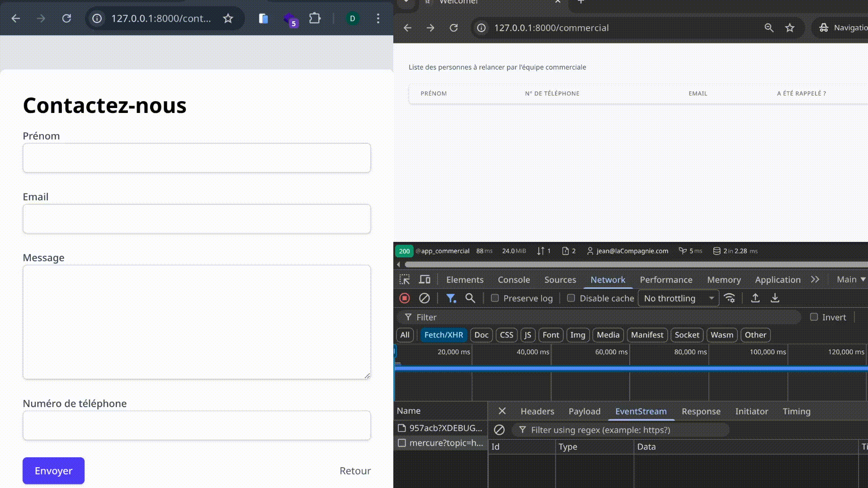
Task: Click the network filter funnel icon
Action: click(x=451, y=298)
